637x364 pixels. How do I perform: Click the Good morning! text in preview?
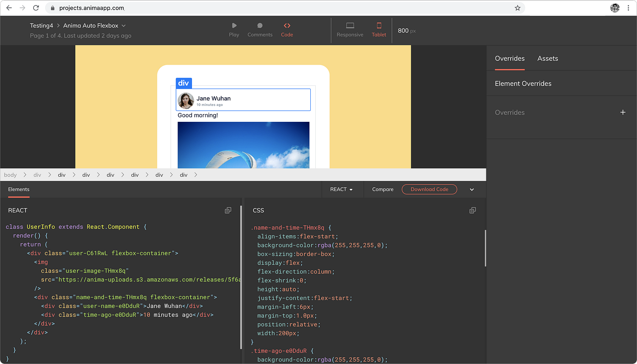[197, 115]
